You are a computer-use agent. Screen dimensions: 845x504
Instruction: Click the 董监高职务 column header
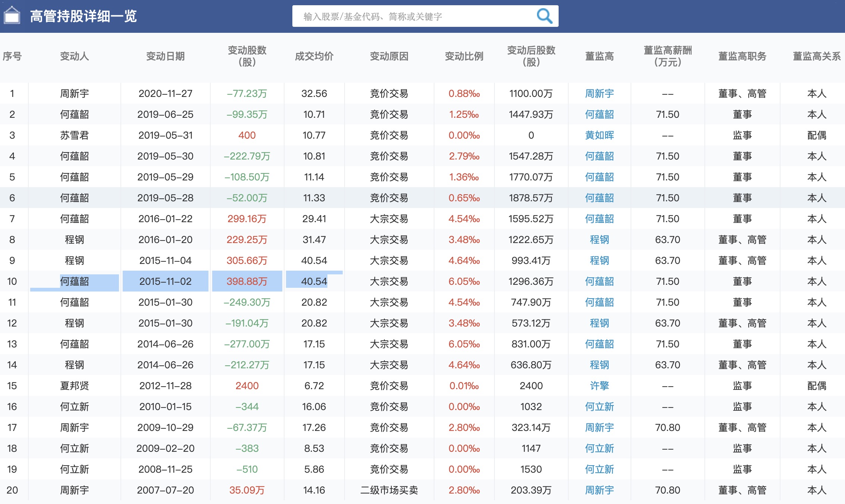click(x=742, y=56)
